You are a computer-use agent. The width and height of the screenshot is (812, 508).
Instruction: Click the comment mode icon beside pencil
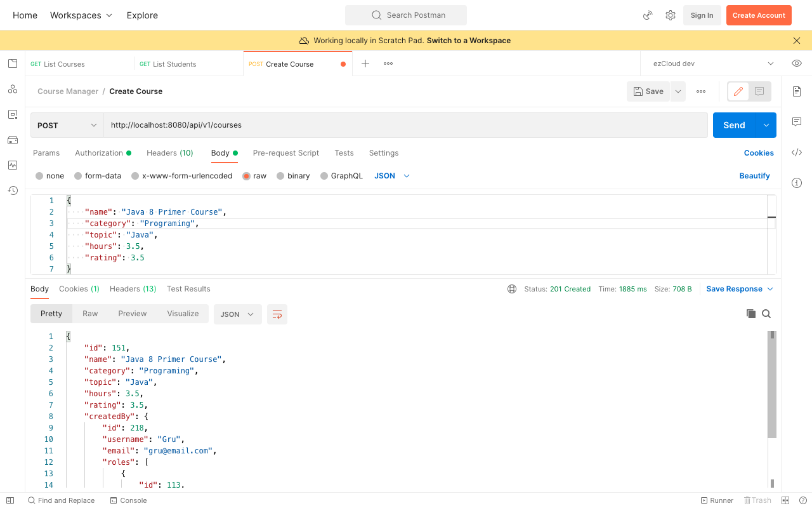pyautogui.click(x=759, y=91)
